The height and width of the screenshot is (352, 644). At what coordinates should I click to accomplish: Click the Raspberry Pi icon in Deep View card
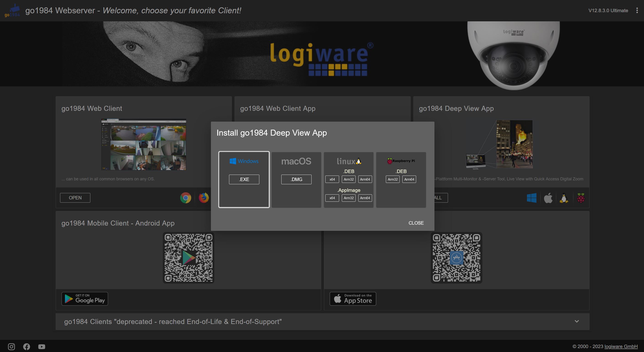click(581, 198)
